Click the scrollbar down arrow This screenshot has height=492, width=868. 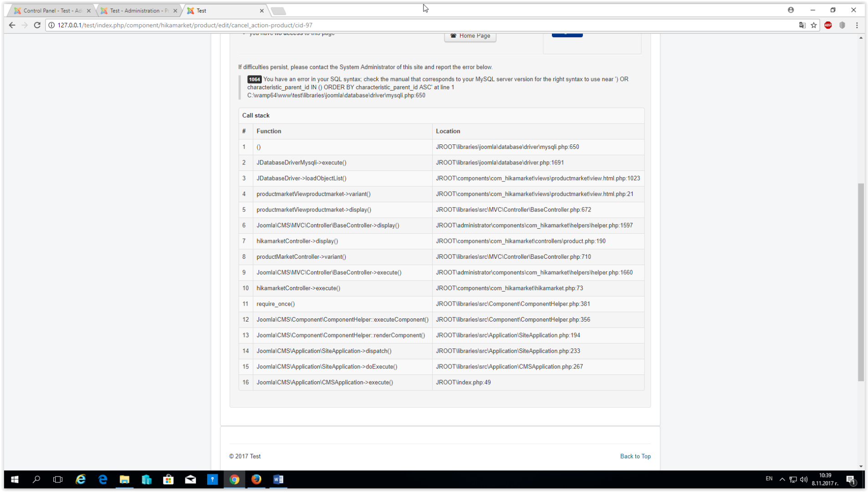pos(861,466)
